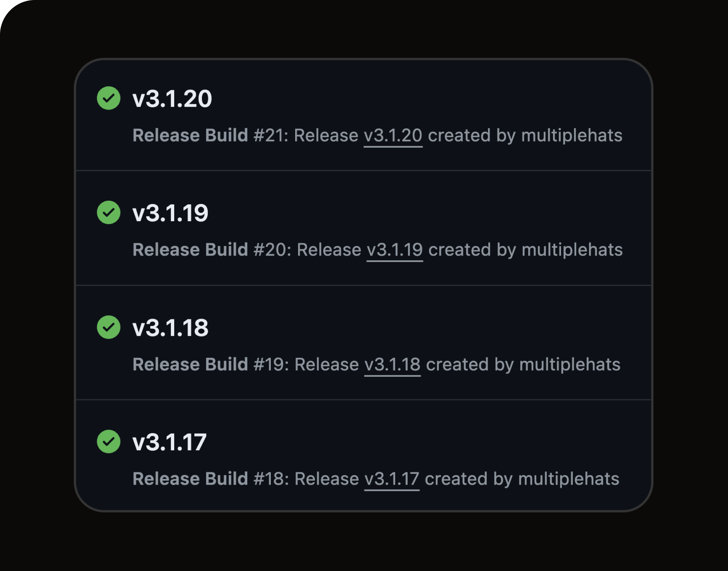The width and height of the screenshot is (728, 571).
Task: Click the v3.1.20 heading title
Action: (x=172, y=99)
